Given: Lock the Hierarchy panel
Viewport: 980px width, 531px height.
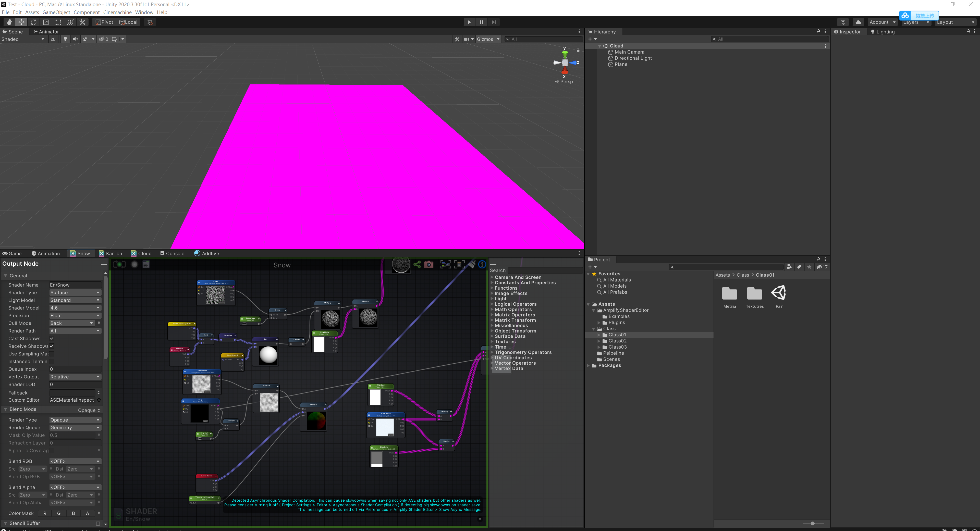Looking at the screenshot, I should (818, 32).
